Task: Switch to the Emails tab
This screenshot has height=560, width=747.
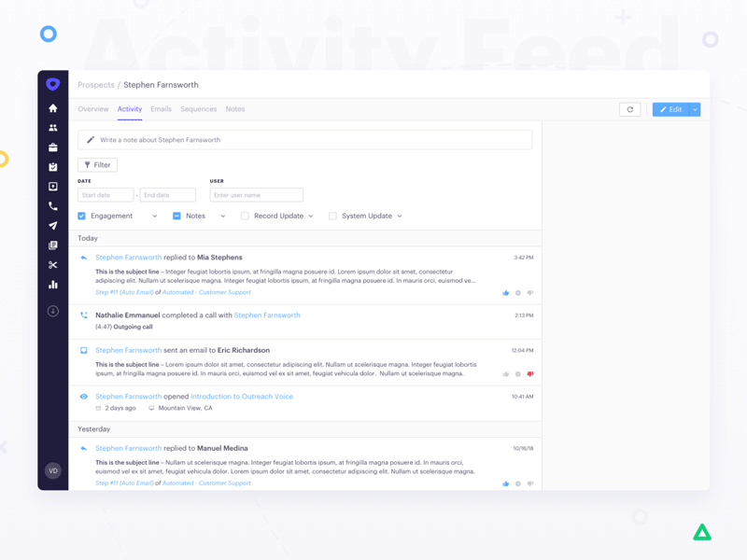Action: [x=161, y=109]
